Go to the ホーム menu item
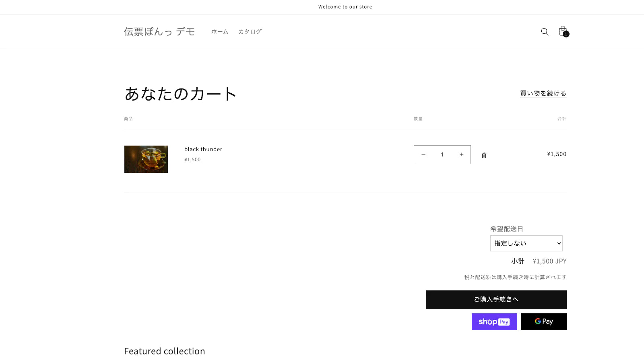 (220, 31)
